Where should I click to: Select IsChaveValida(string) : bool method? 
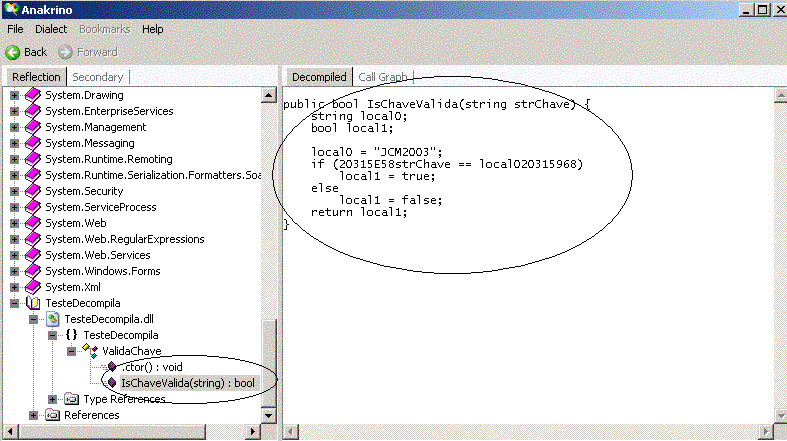click(188, 383)
